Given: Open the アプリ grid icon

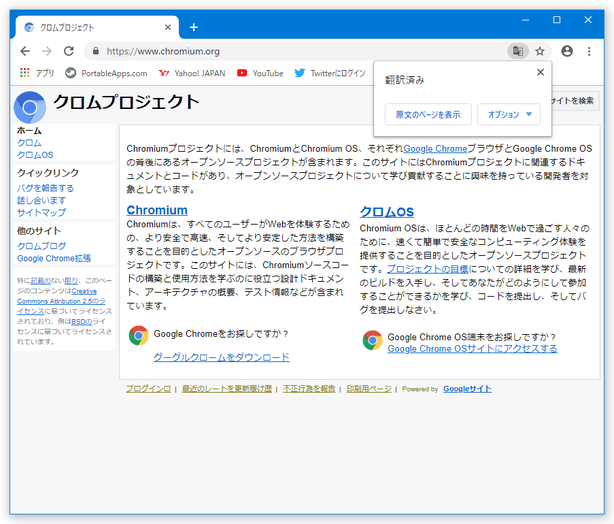Looking at the screenshot, I should [25, 73].
